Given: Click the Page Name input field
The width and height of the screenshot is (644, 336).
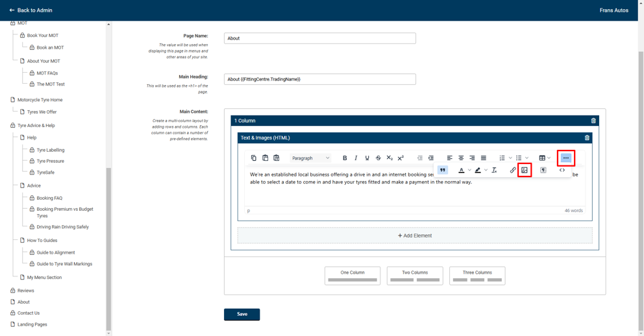Looking at the screenshot, I should (x=320, y=38).
